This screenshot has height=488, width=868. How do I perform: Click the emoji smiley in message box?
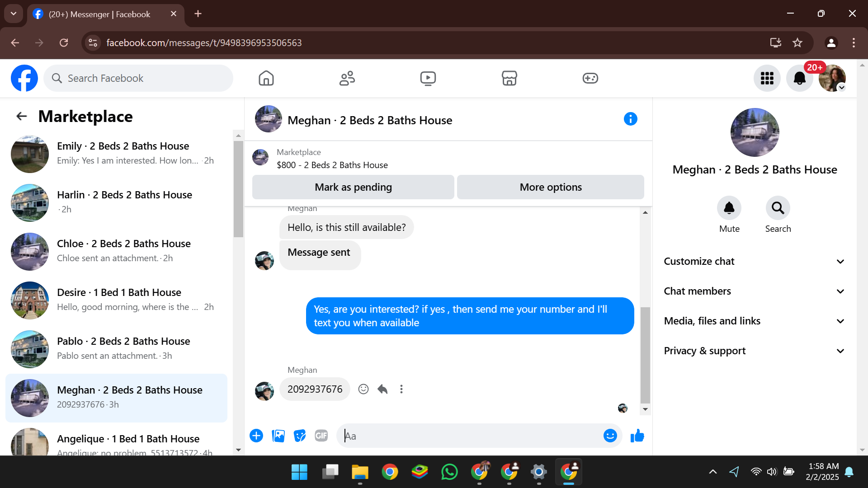click(610, 436)
